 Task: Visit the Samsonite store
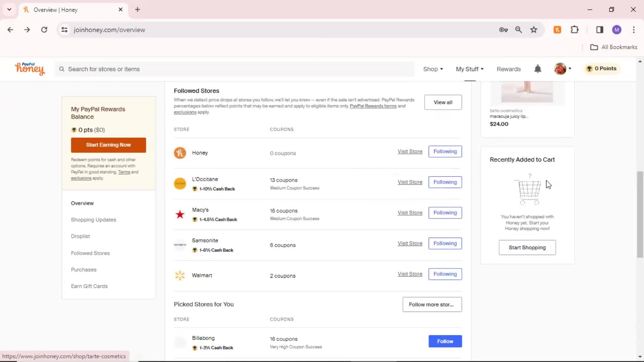[x=410, y=243]
